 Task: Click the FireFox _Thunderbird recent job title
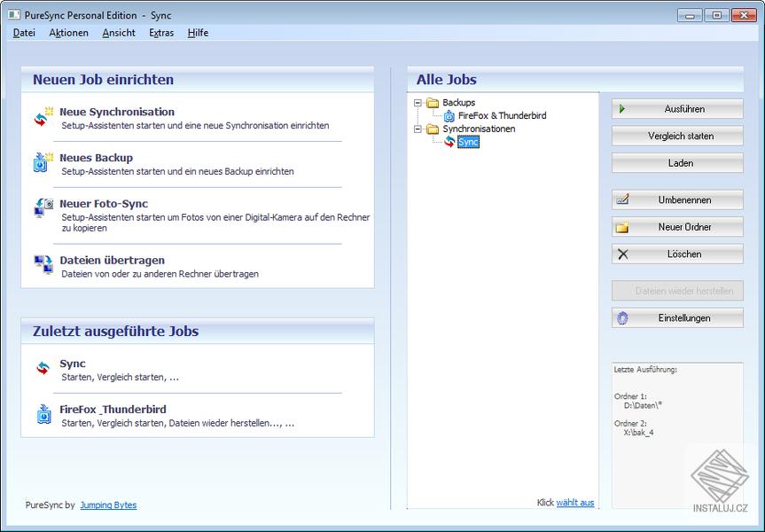click(113, 410)
